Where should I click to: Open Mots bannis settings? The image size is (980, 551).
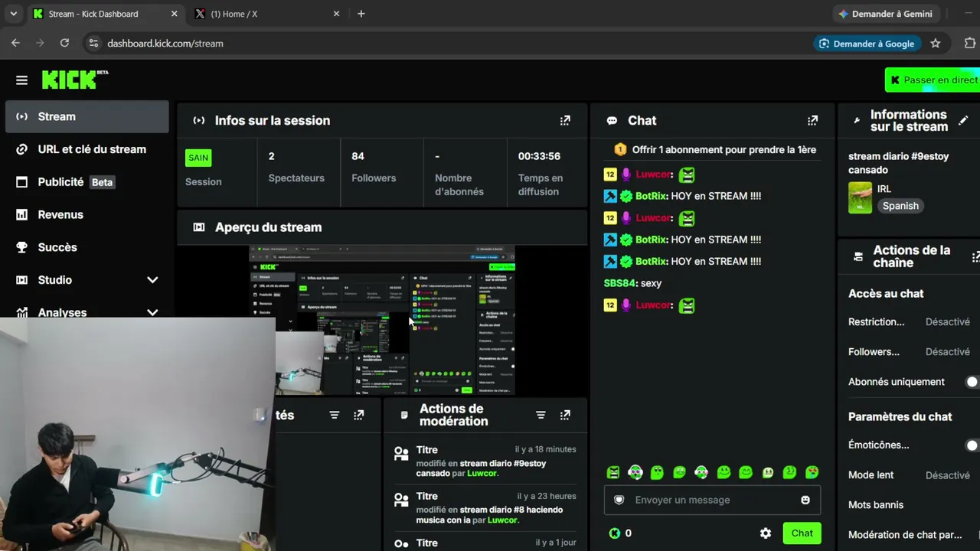coord(876,505)
